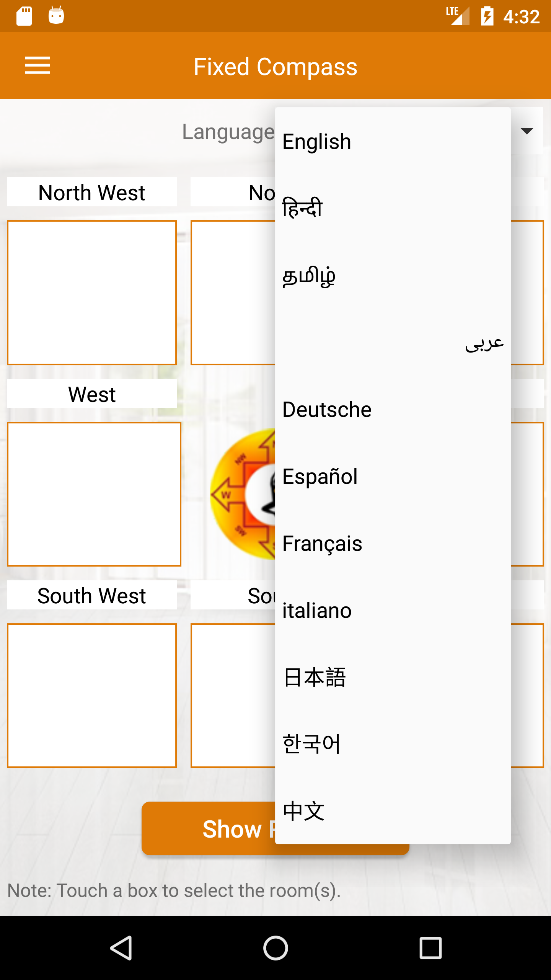Pick Français in the language list
Image resolution: width=551 pixels, height=980 pixels.
point(393,544)
